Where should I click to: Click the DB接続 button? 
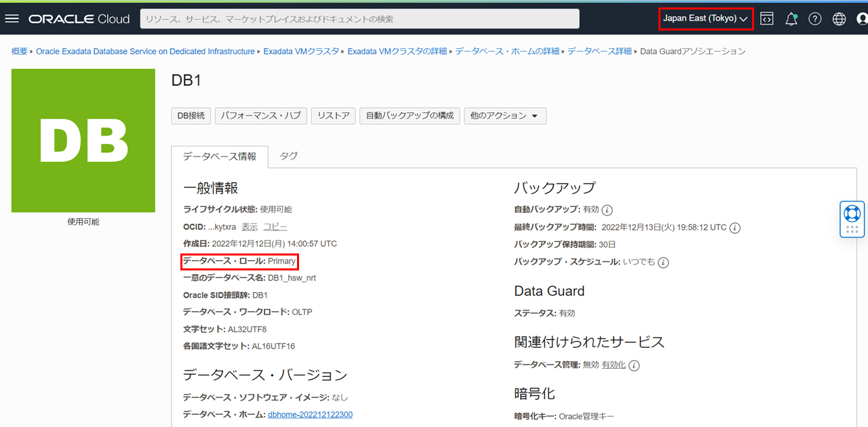pyautogui.click(x=191, y=116)
